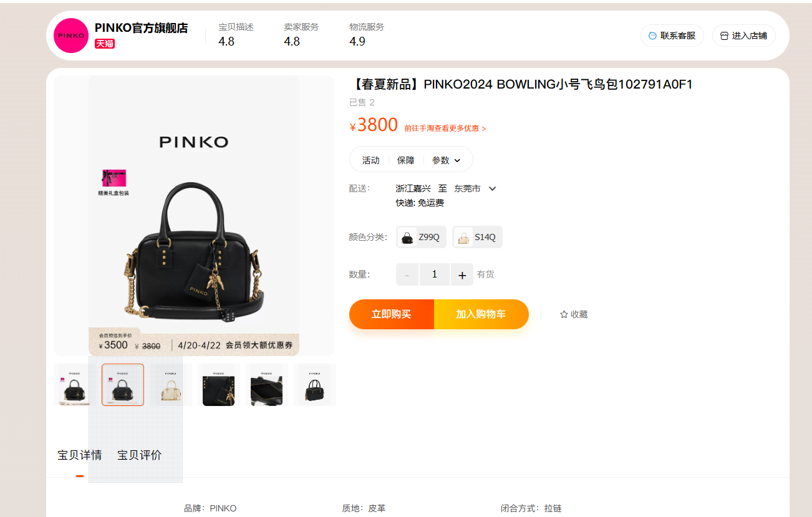Select beige color option S14Q
This screenshot has height=517, width=812.
pos(477,237)
